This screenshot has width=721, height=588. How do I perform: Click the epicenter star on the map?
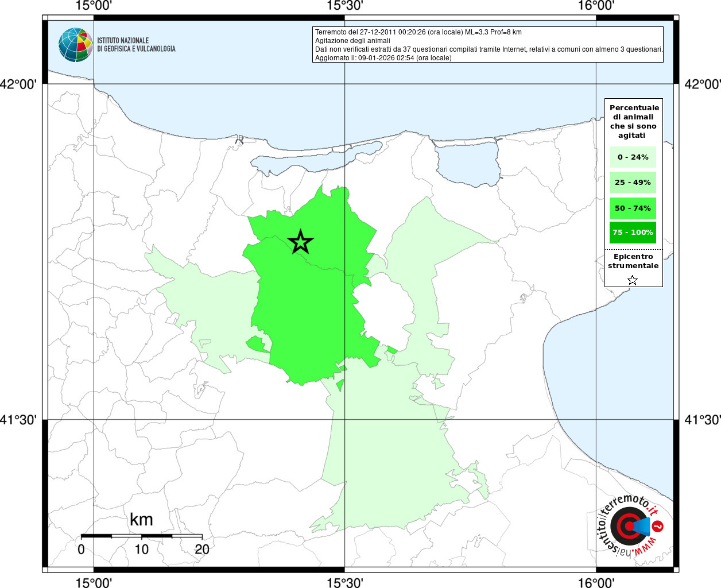click(x=300, y=242)
